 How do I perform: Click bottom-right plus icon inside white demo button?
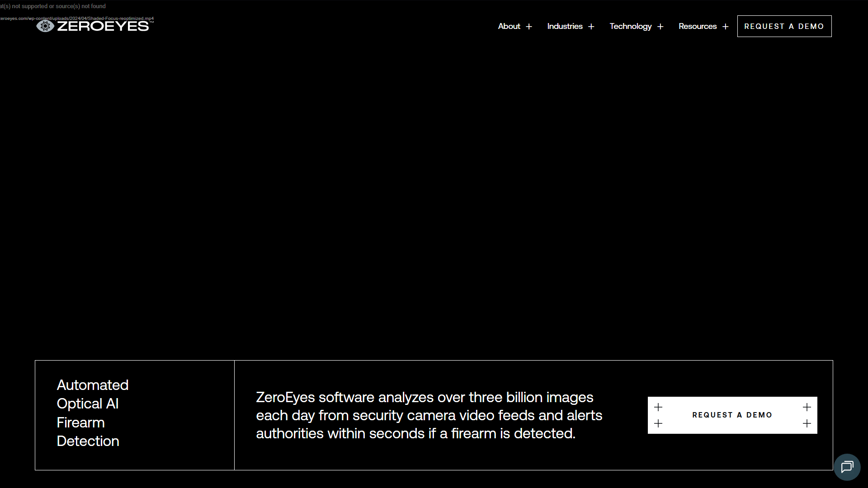point(807,423)
